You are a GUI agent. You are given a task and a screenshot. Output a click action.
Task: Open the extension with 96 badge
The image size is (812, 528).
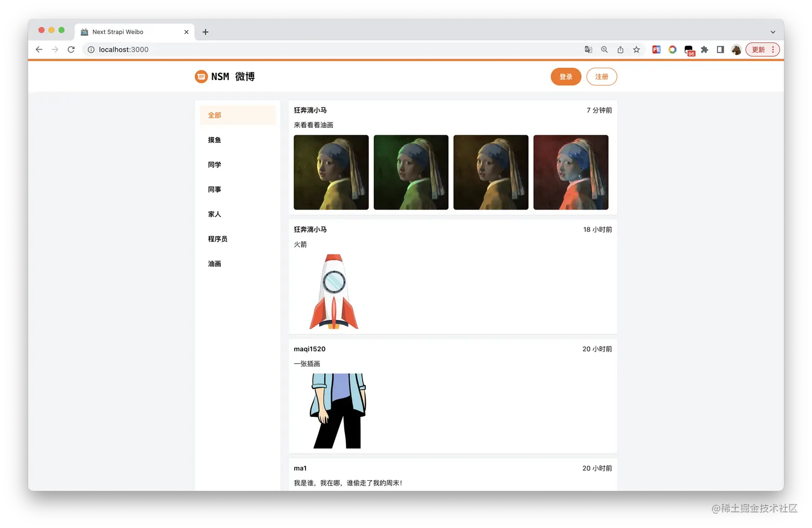pyautogui.click(x=689, y=50)
